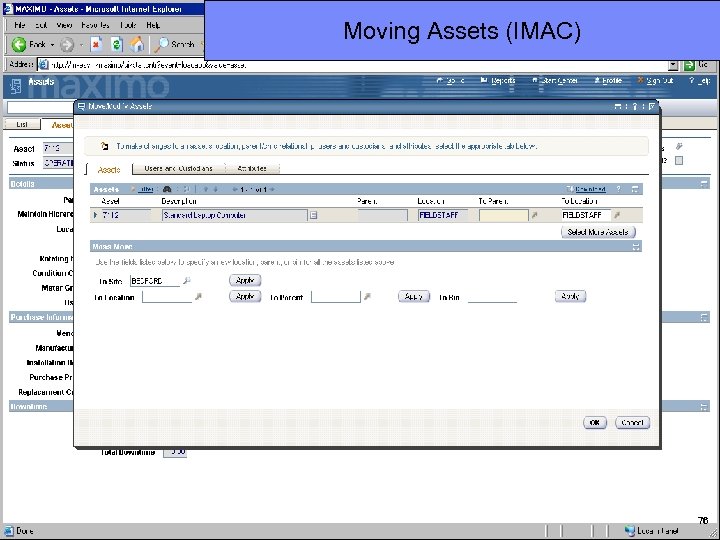The width and height of the screenshot is (720, 540).
Task: Open the Favorites menu in Internet Explorer
Action: click(95, 25)
